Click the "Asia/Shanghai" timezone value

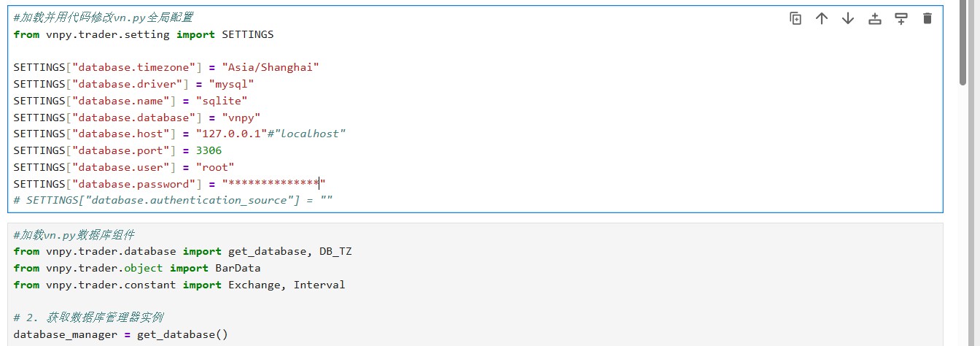271,67
